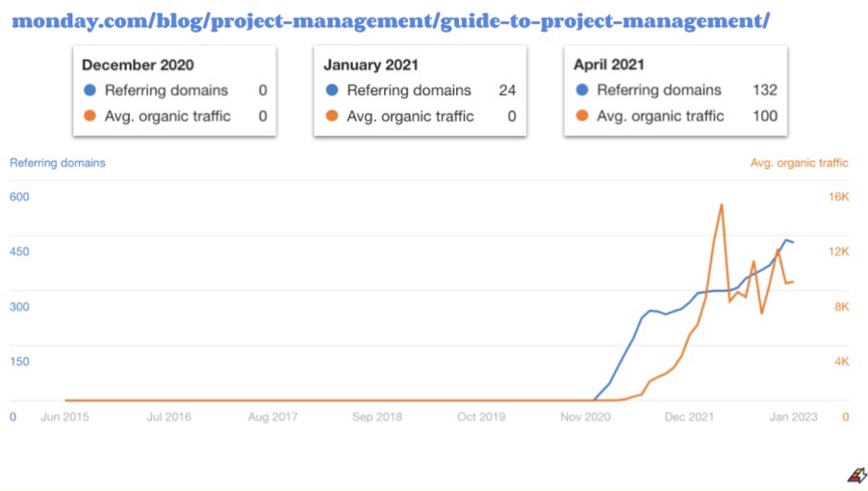Click blue Referring domains dot in April 2021 card
The width and height of the screenshot is (868, 491).
pyautogui.click(x=582, y=90)
